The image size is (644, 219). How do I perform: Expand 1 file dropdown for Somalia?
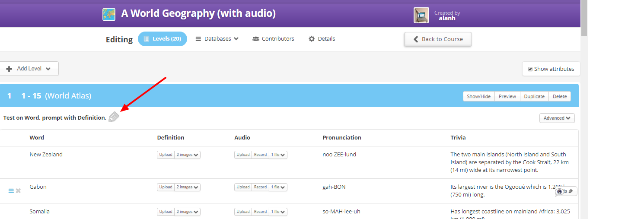click(278, 212)
